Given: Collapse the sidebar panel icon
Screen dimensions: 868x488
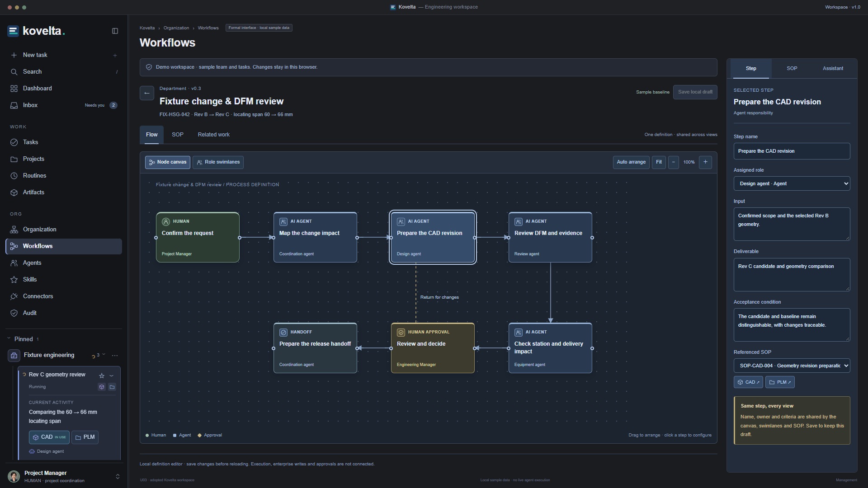Looking at the screenshot, I should (115, 31).
